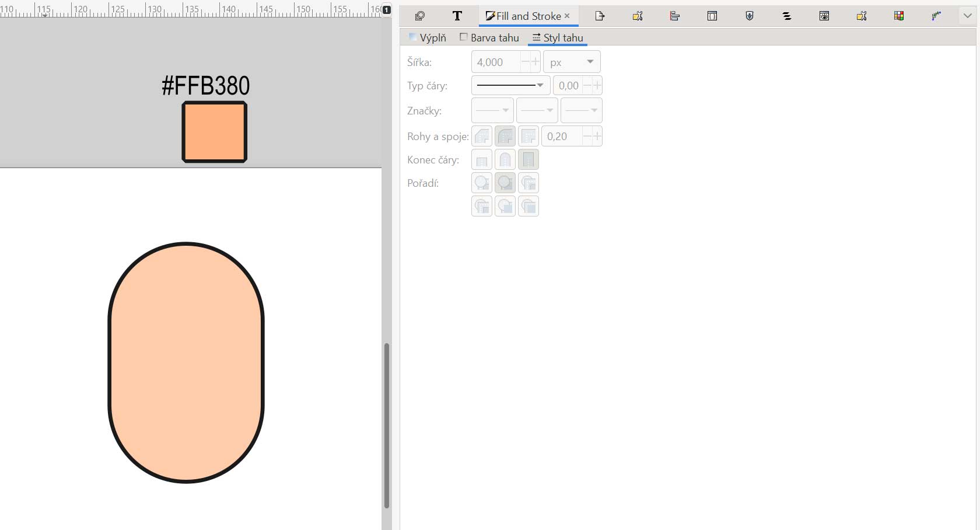Open the Align and Distribute tab icon
This screenshot has height=530, width=980.
click(x=675, y=16)
